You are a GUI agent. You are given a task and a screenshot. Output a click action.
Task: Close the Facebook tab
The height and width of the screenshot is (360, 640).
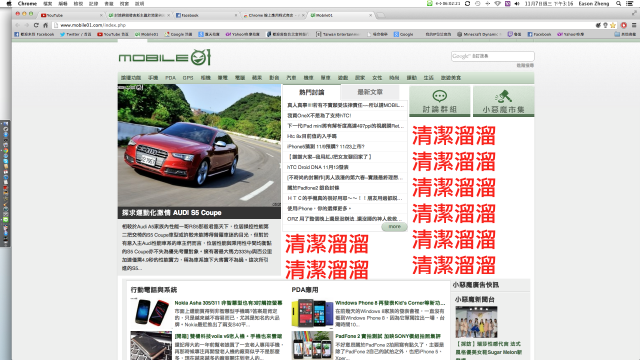236,15
